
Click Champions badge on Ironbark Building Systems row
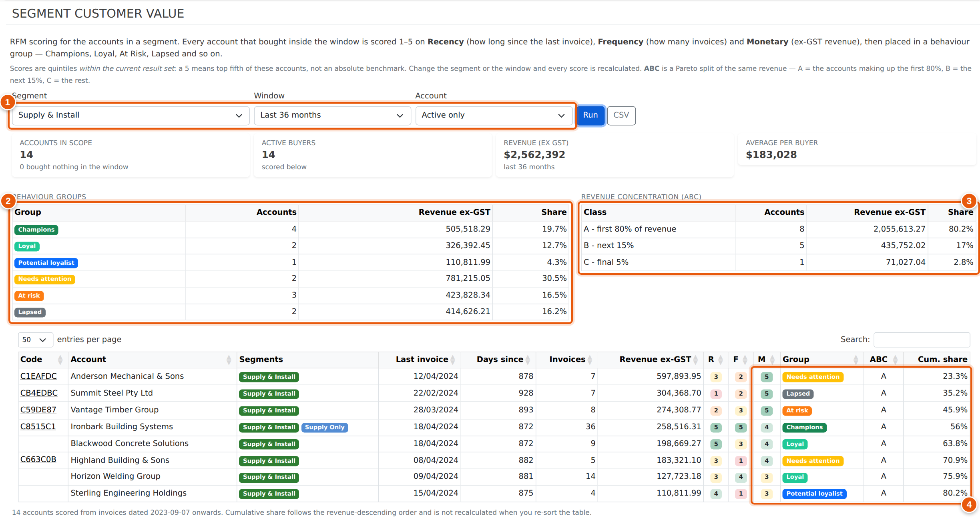(x=804, y=427)
